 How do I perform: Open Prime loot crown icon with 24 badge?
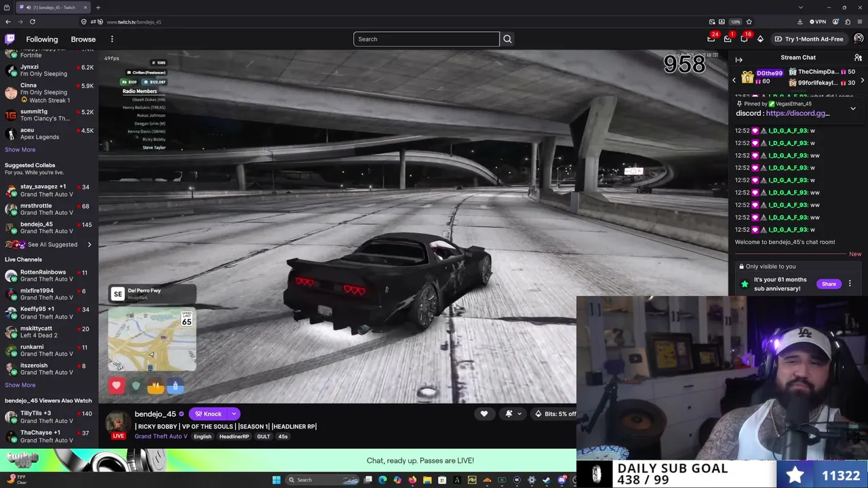[x=711, y=39]
